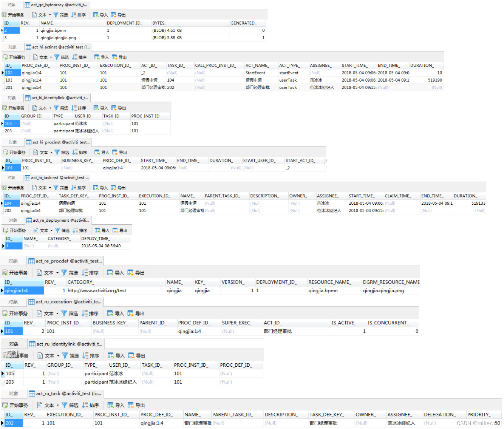Click 筛选 filter in the act_ge_bytearray toolbar
Image resolution: width=504 pixels, height=429 pixels.
[x=61, y=15]
